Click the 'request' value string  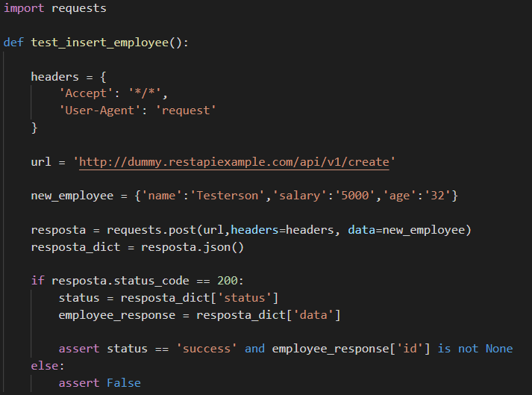coord(186,111)
